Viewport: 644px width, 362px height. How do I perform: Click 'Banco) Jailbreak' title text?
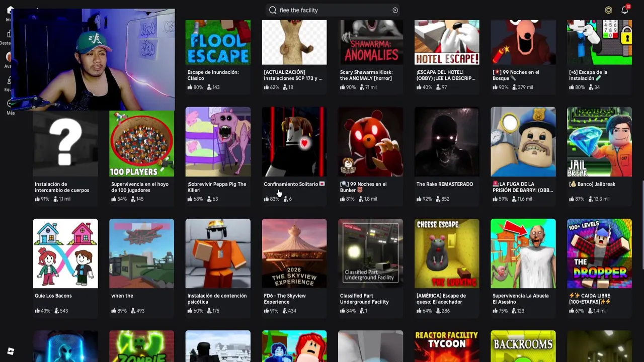point(592,184)
